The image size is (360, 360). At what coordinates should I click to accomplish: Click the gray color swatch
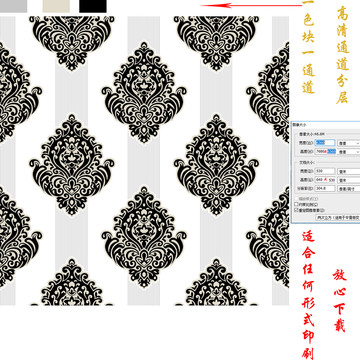[x=13, y=6]
